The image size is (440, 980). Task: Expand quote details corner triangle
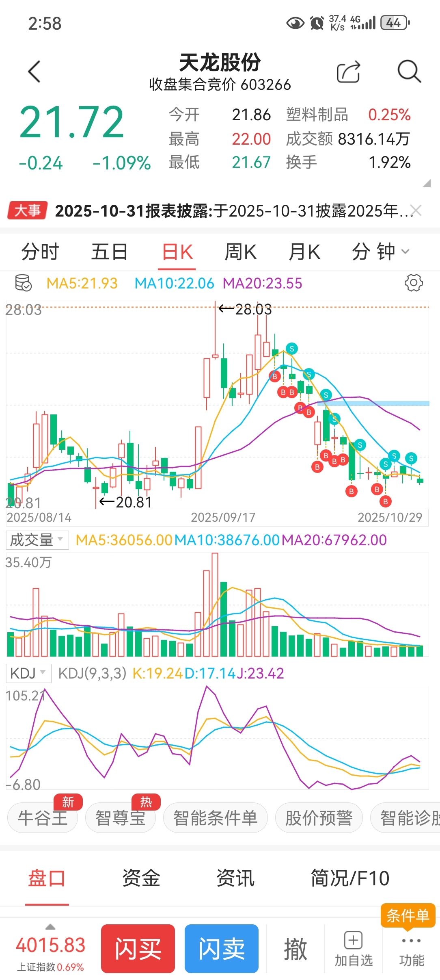(x=426, y=183)
